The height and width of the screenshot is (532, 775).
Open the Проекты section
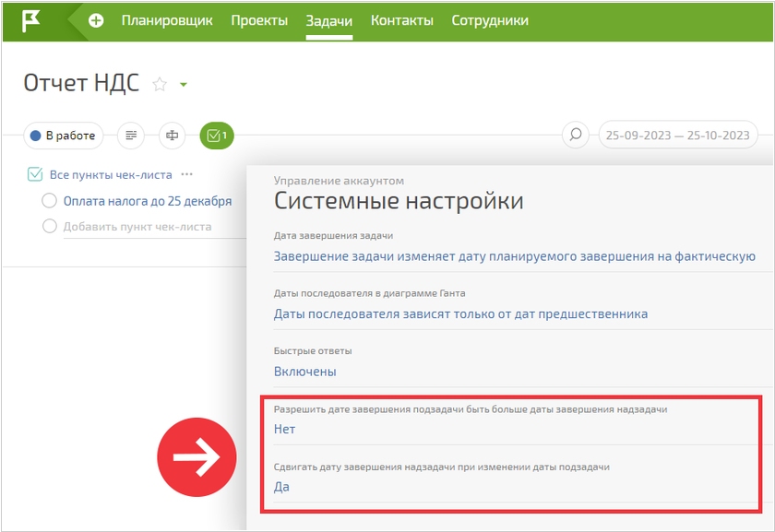[x=259, y=20]
